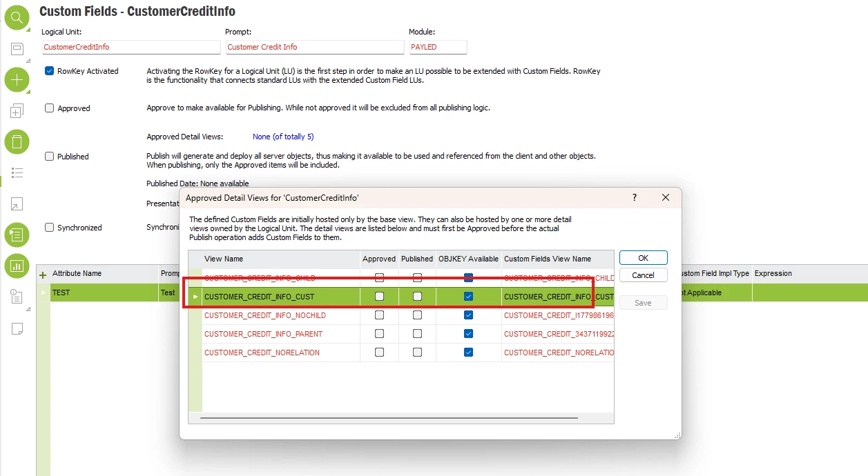The width and height of the screenshot is (868, 476).
Task: Click the Attribute Name column header
Action: [x=104, y=273]
